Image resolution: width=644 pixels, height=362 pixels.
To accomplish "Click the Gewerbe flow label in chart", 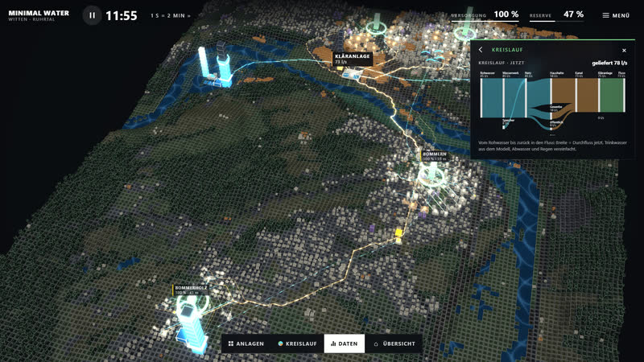I will (x=555, y=108).
